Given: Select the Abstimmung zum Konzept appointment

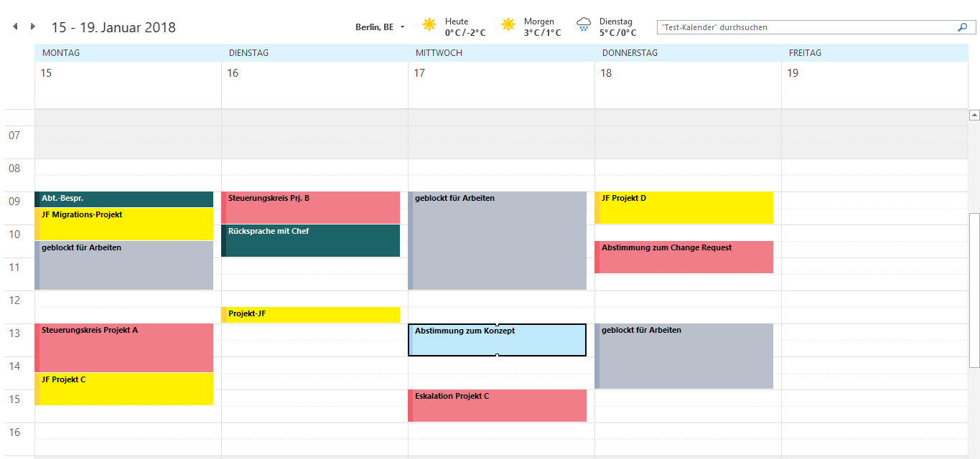Looking at the screenshot, I should click(497, 340).
